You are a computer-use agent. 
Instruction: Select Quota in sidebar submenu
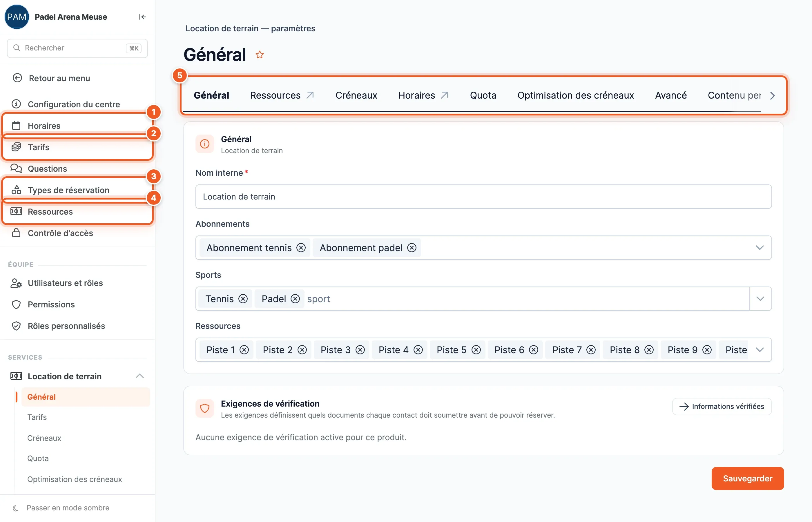[38, 458]
